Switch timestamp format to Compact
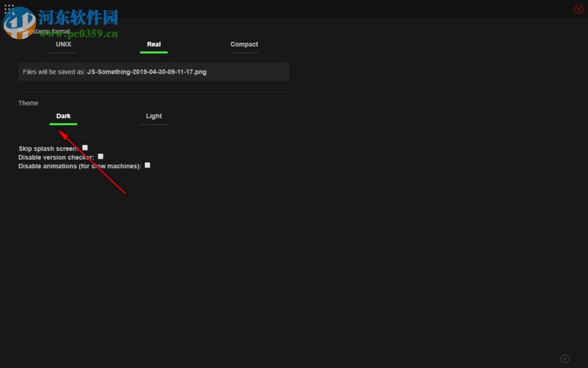 click(x=244, y=44)
